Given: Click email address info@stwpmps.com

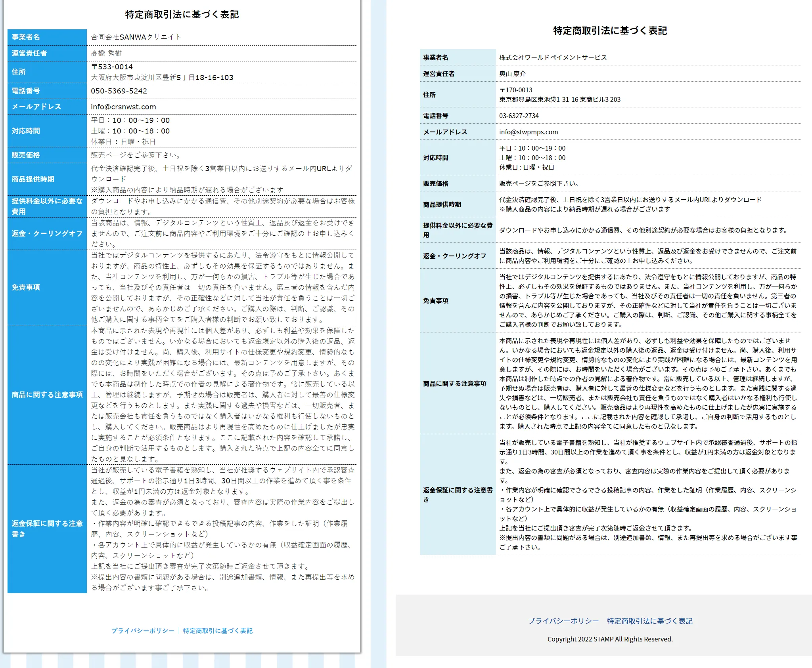Looking at the screenshot, I should [x=528, y=132].
